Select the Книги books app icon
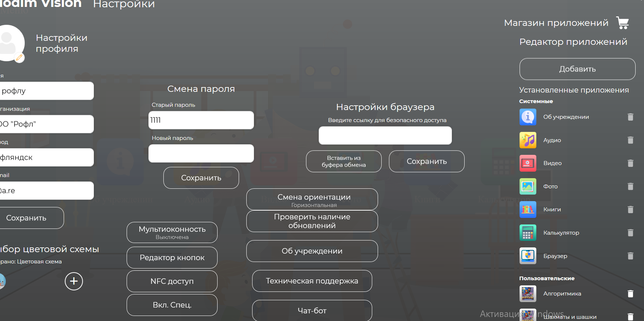Viewport: 644px width, 321px height. coord(528,210)
